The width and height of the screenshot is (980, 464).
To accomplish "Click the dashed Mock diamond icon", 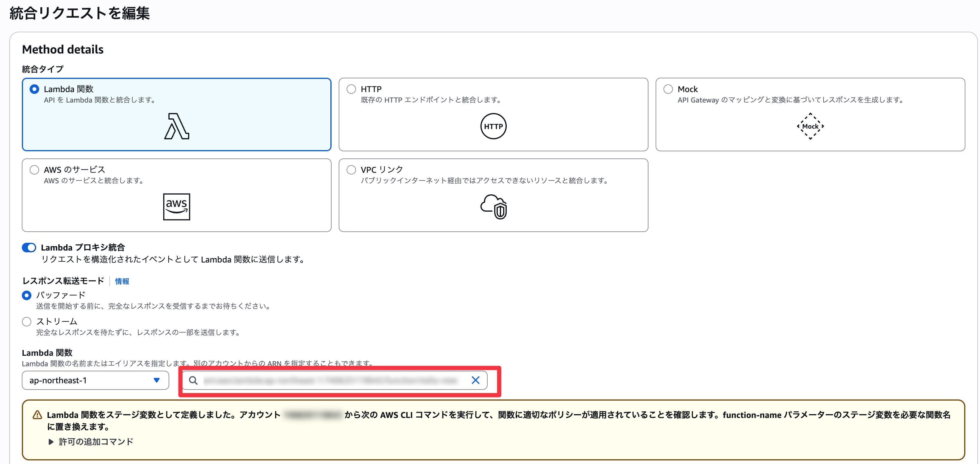I will coord(810,126).
